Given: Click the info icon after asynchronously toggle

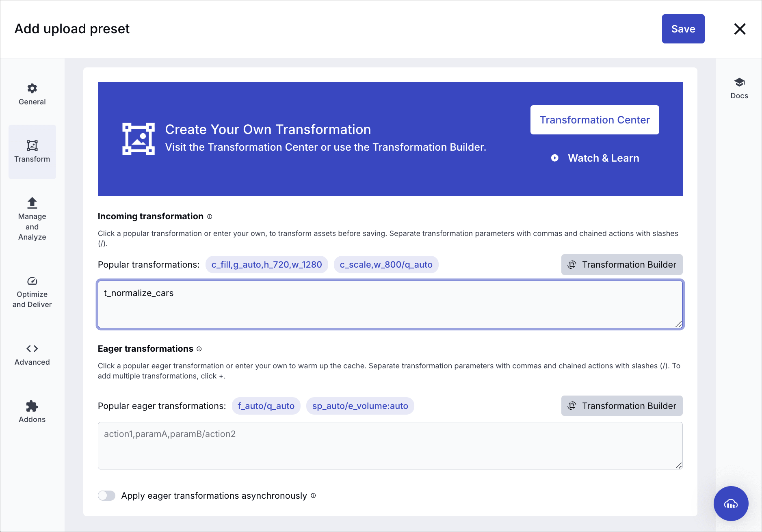Looking at the screenshot, I should 313,496.
